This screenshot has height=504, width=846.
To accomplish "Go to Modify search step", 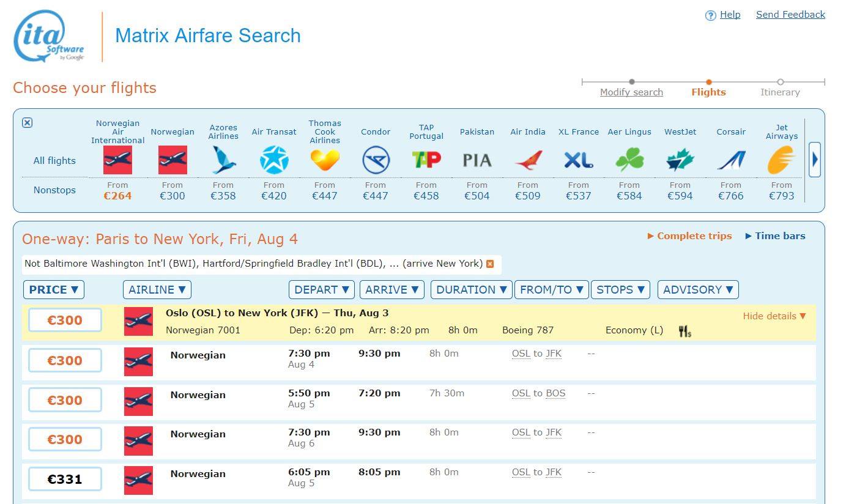I will [631, 92].
